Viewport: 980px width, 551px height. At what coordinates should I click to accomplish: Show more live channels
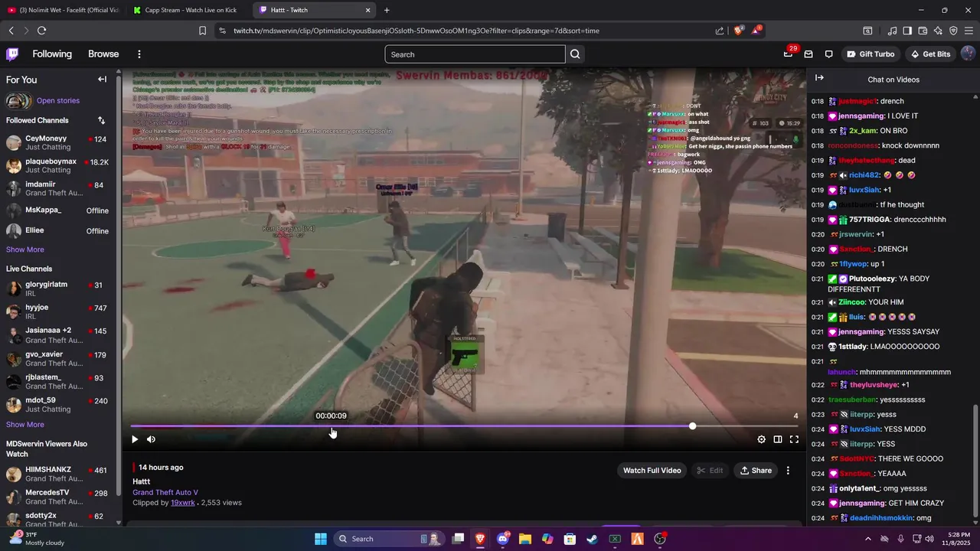click(x=25, y=425)
